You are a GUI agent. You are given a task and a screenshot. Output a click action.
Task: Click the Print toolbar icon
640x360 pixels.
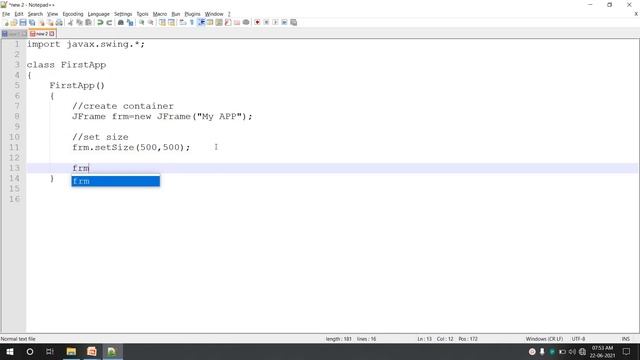pos(59,23)
